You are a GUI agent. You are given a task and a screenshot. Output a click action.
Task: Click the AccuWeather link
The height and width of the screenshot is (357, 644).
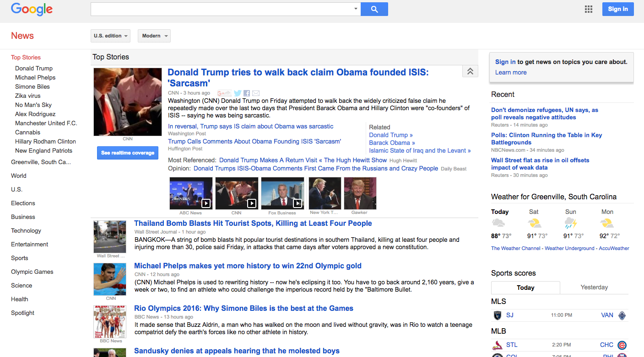pyautogui.click(x=614, y=248)
